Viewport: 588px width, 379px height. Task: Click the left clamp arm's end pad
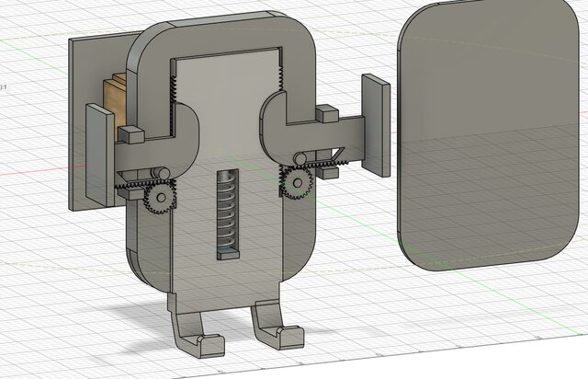pos(100,155)
